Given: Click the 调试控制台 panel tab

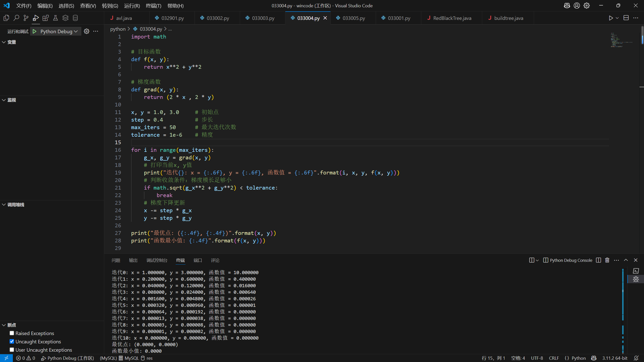Looking at the screenshot, I should pos(157,260).
